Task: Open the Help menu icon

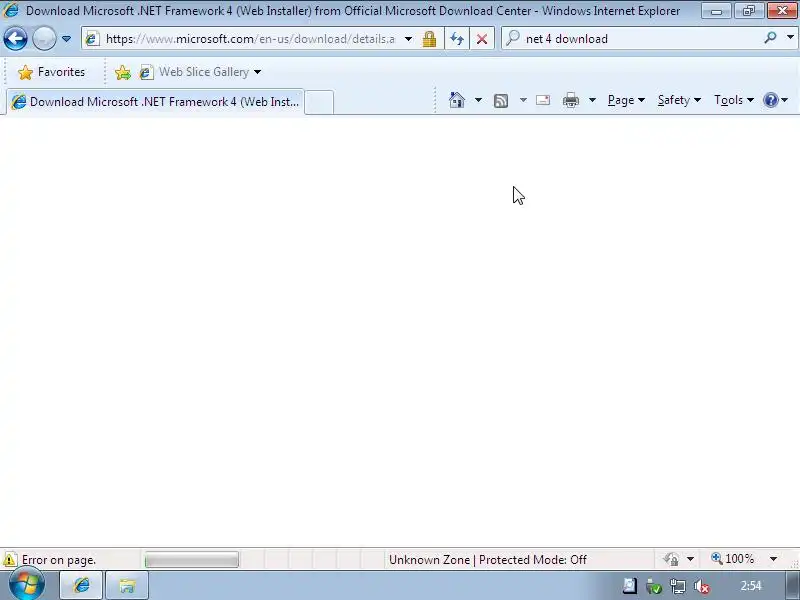Action: (775, 100)
